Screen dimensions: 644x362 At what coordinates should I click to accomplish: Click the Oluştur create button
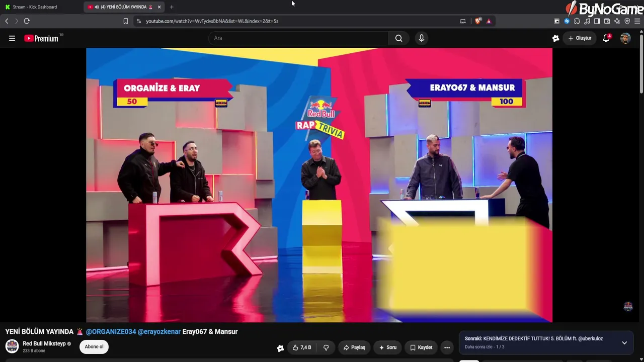[x=580, y=38]
